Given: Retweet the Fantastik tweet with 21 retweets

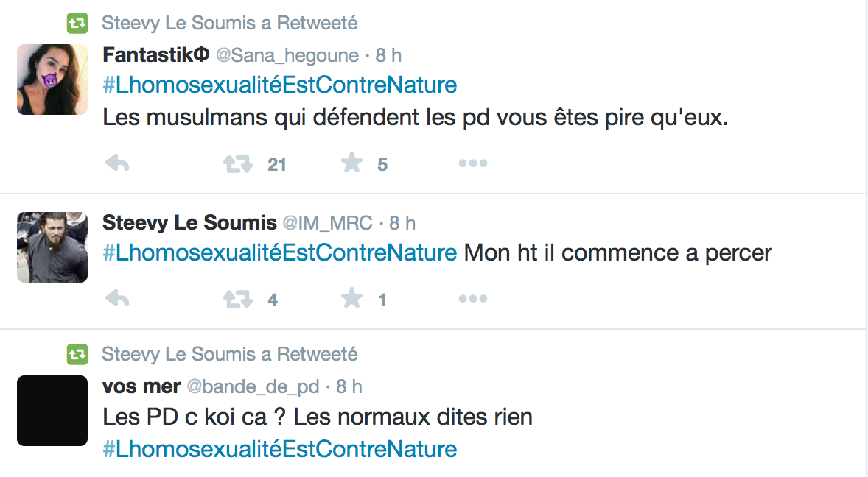Looking at the screenshot, I should 238,163.
